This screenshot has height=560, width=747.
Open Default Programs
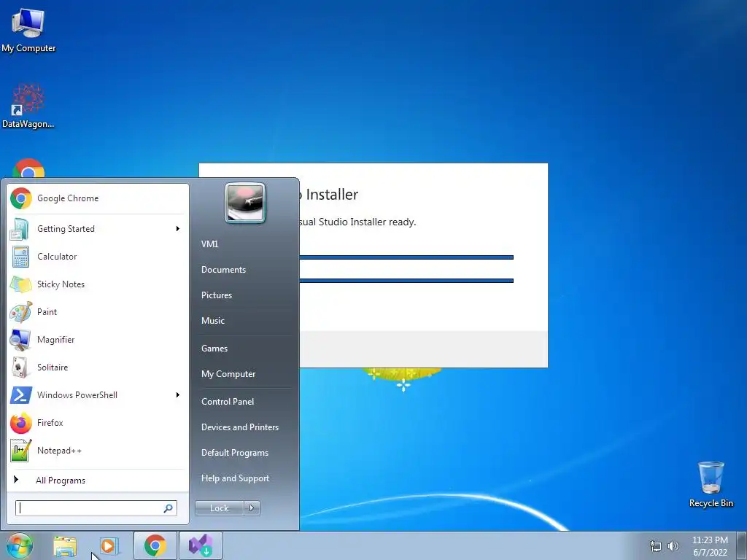[x=235, y=453]
